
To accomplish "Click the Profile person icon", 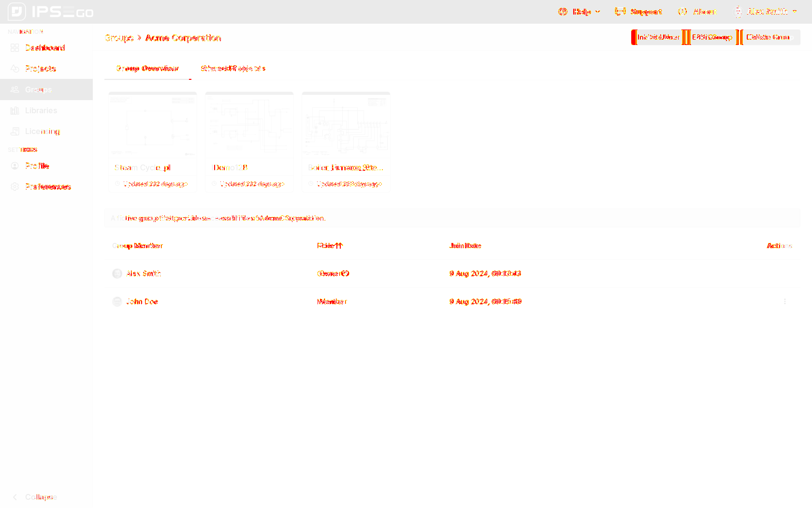I will pyautogui.click(x=15, y=166).
